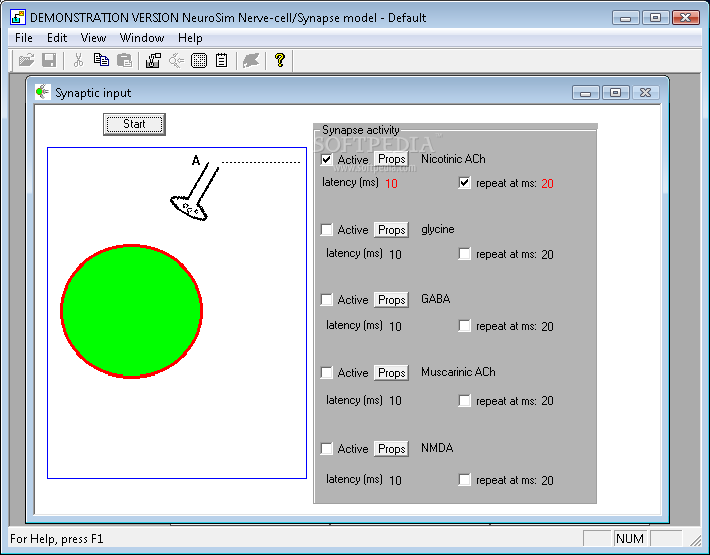The height and width of the screenshot is (555, 710).
Task: Click the yellow question mark help icon
Action: point(280,60)
